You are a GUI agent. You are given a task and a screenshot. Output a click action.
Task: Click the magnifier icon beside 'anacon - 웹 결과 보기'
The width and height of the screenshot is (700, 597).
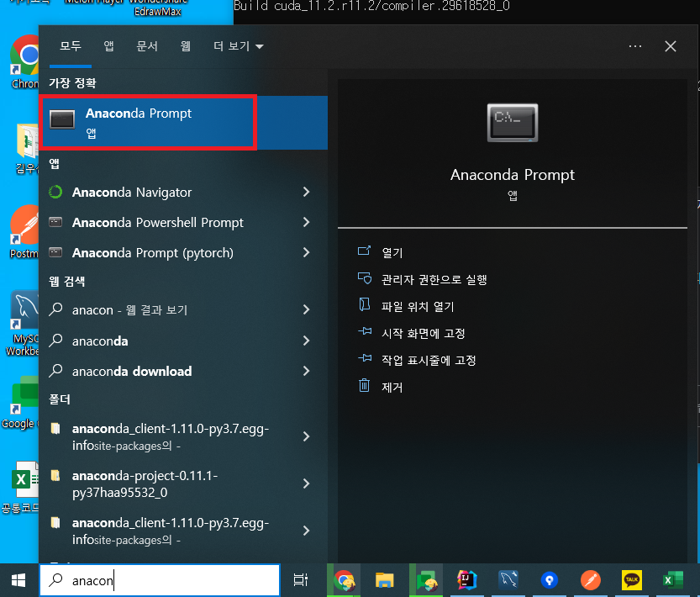(x=55, y=309)
